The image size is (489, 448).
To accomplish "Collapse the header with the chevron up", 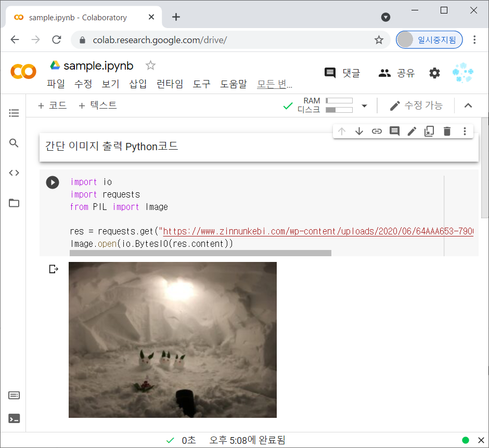I will coord(468,106).
